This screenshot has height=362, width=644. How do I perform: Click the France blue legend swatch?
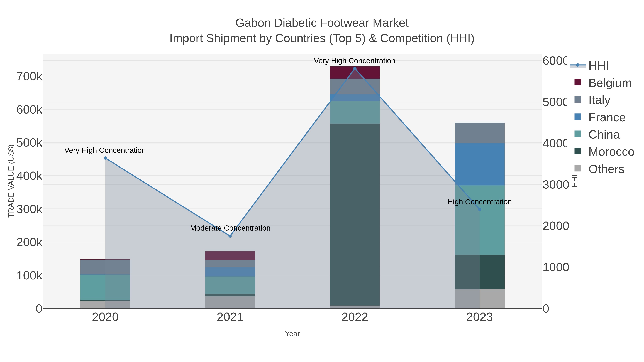[578, 117]
